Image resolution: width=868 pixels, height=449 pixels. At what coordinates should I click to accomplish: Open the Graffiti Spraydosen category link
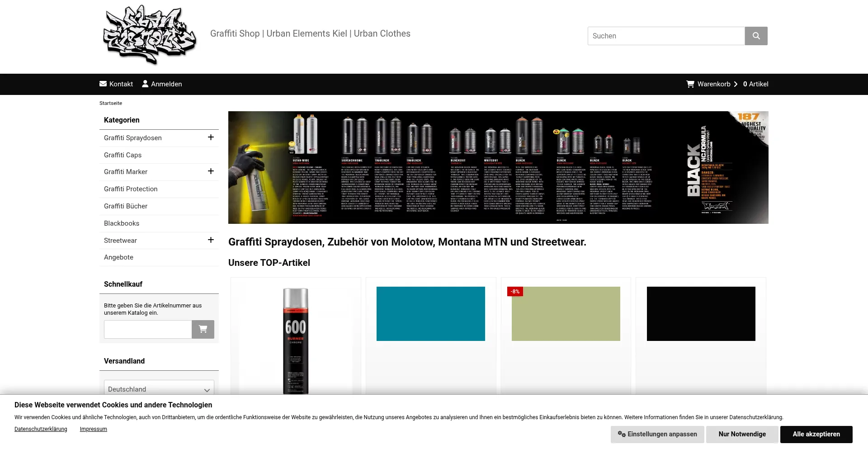pos(133,138)
